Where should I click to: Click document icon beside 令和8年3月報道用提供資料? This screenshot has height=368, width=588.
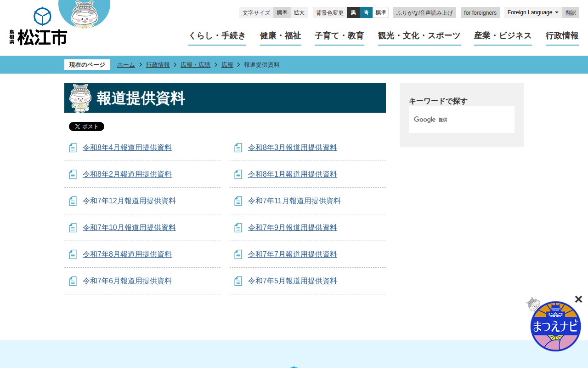point(238,148)
